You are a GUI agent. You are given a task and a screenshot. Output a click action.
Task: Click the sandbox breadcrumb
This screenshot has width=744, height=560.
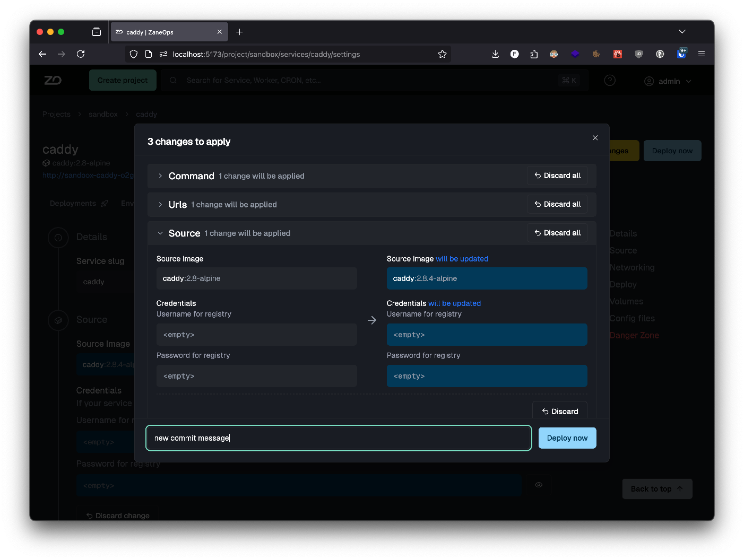103,114
